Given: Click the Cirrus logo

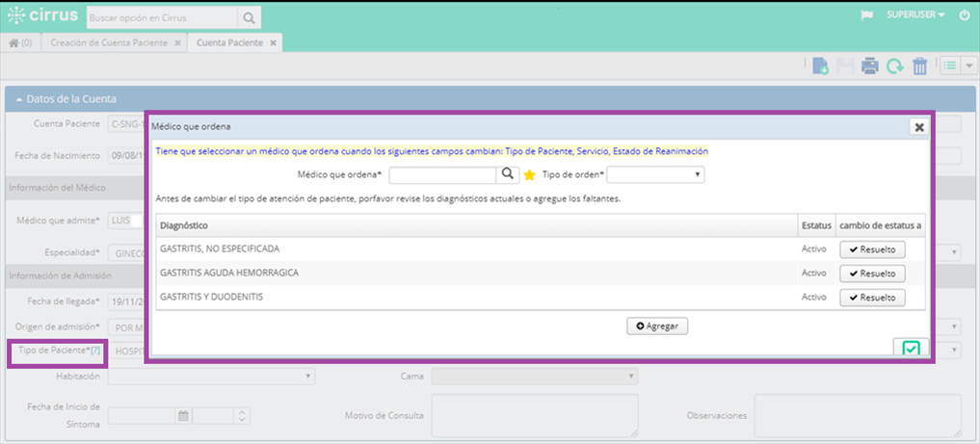Looking at the screenshot, I should pyautogui.click(x=42, y=15).
